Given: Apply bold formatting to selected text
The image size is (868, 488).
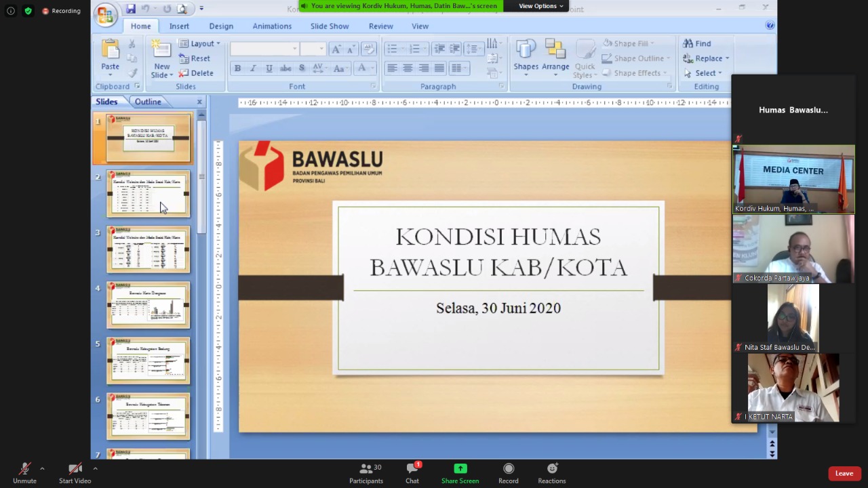Looking at the screenshot, I should (237, 68).
